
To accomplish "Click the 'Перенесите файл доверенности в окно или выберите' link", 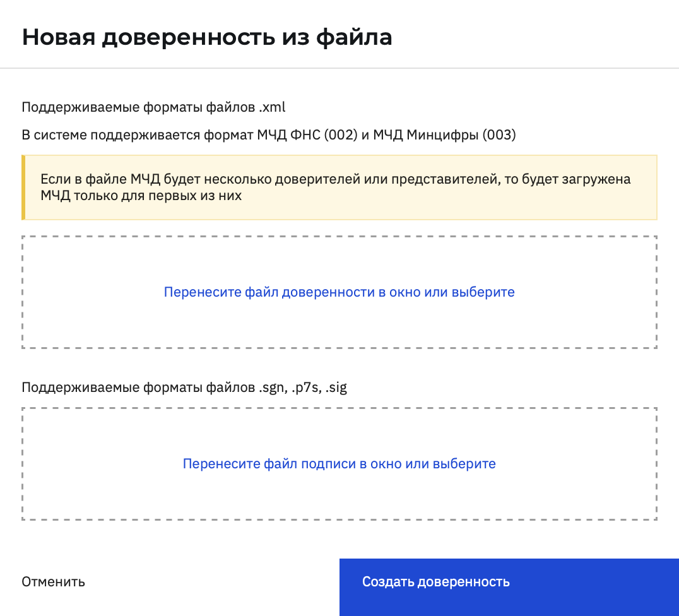I will 339,292.
